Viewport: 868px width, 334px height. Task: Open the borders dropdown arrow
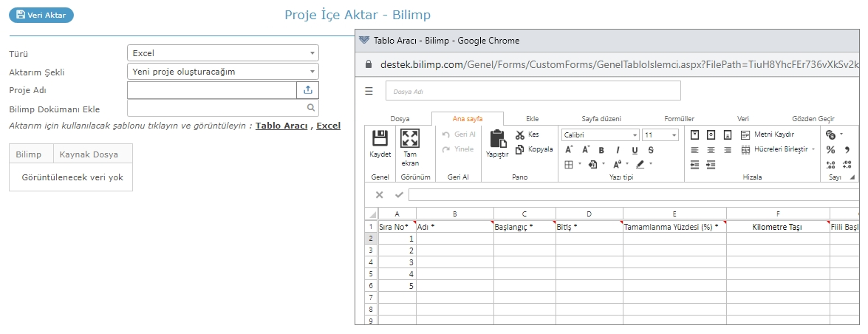click(x=580, y=164)
